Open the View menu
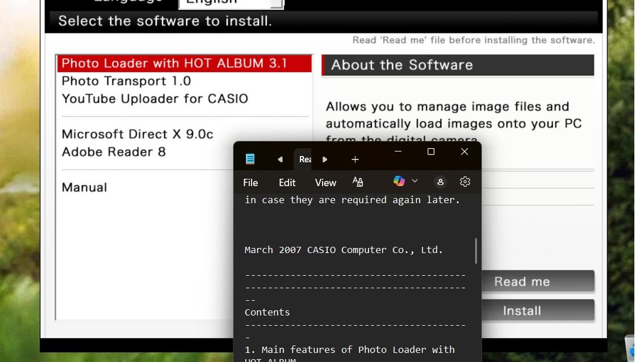Screen dimensions: 644x362 pos(325,182)
